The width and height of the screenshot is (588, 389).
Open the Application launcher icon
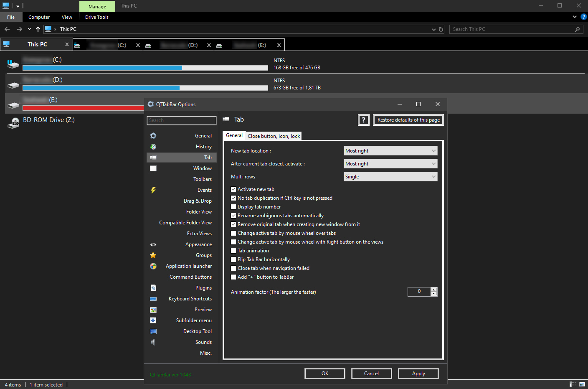coord(153,266)
